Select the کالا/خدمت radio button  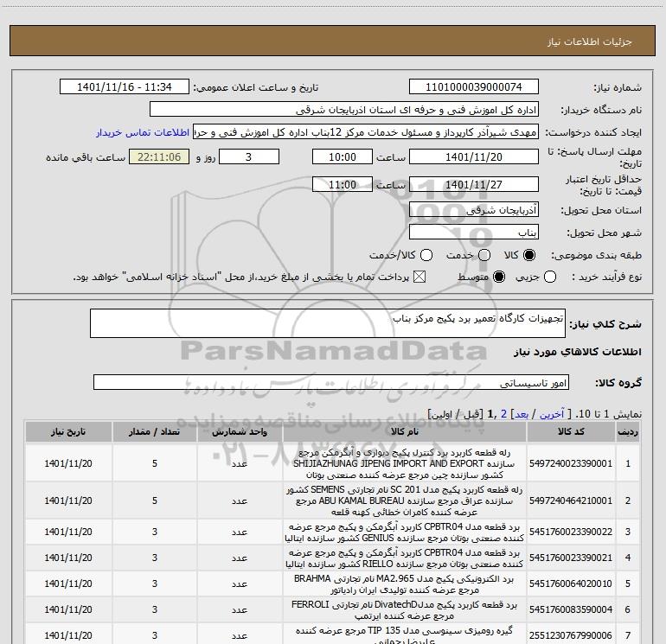426,255
